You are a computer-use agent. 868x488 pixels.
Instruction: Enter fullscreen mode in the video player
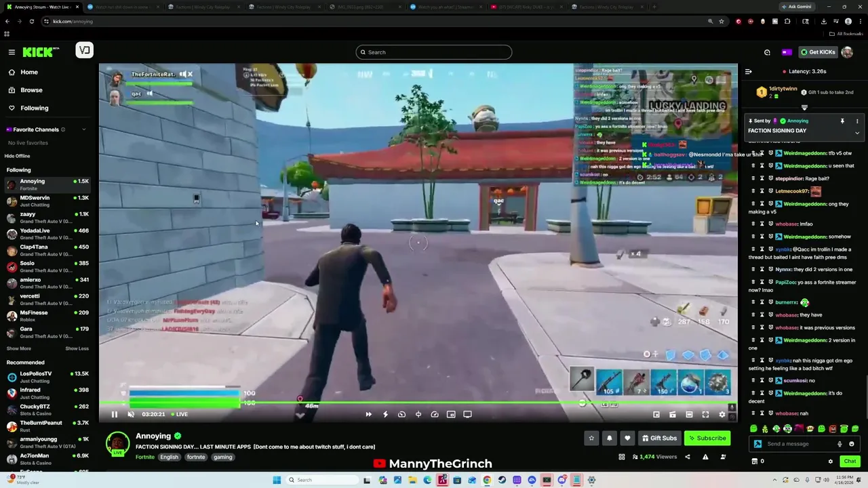pos(705,414)
